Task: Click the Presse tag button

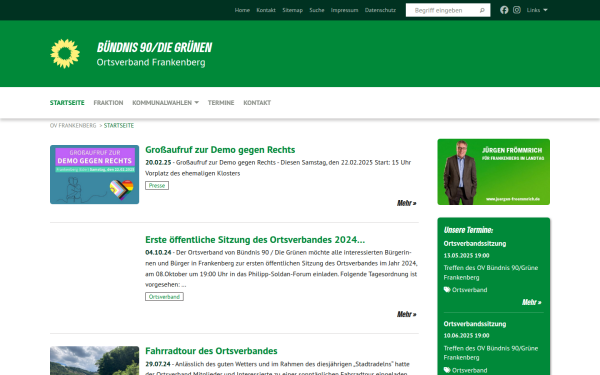Action: tap(157, 185)
